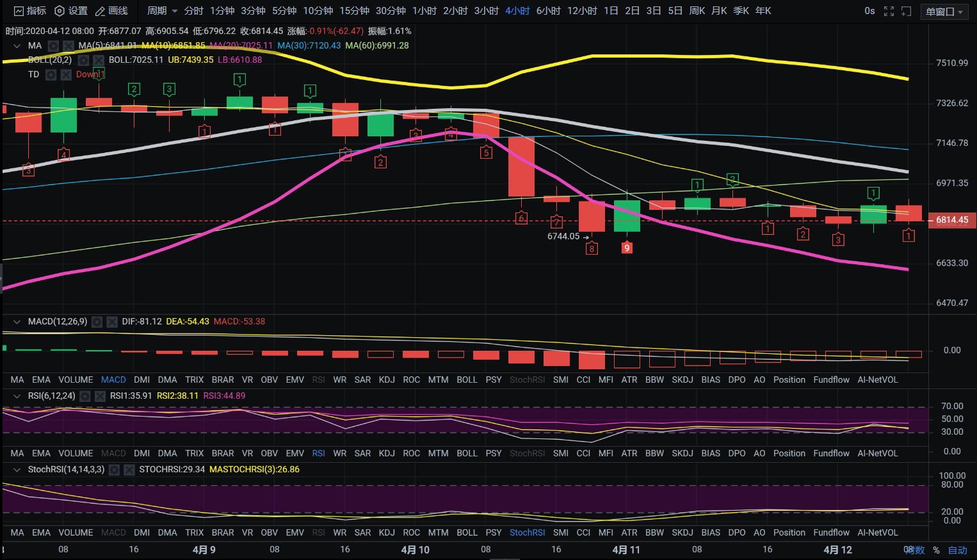Select KDJ from the indicator list

pos(387,380)
